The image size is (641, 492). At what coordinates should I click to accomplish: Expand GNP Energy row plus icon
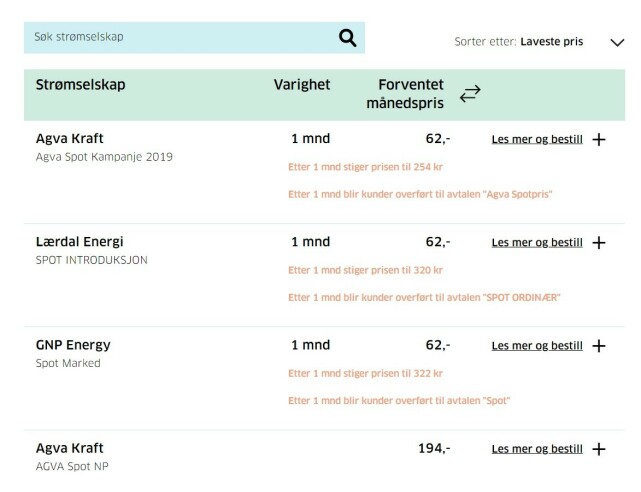(599, 346)
